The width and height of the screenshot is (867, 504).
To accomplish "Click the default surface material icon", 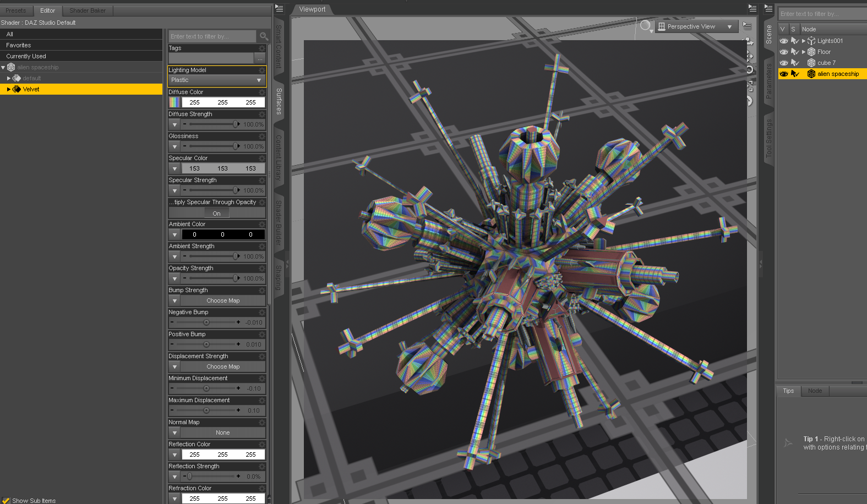I will coord(17,78).
